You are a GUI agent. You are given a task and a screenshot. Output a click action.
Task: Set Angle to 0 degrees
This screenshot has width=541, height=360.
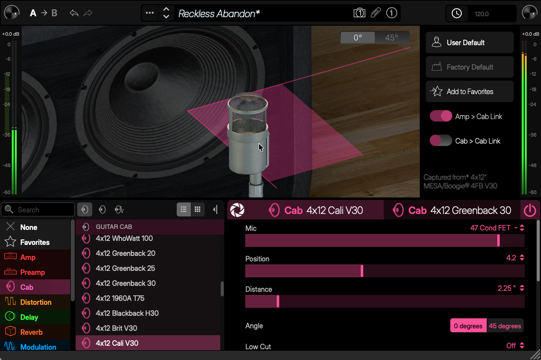tap(468, 326)
